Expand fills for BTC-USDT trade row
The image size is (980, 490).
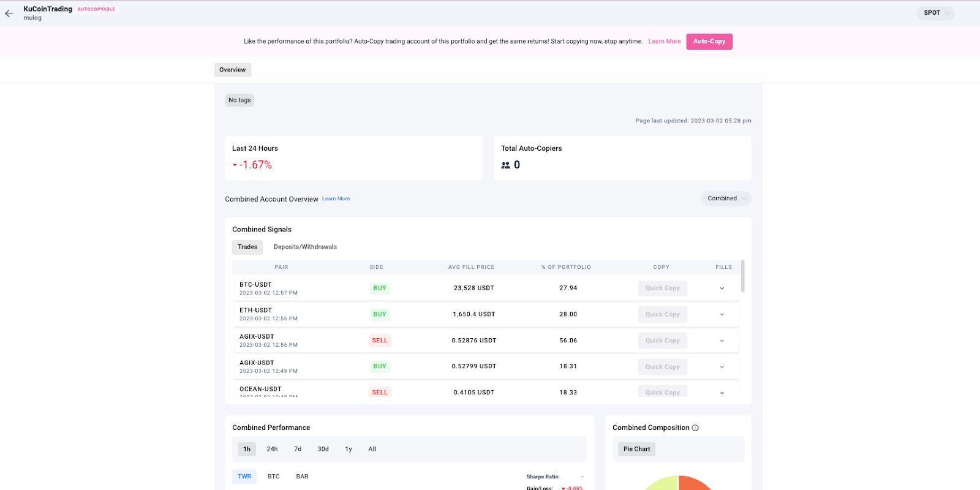click(x=722, y=288)
